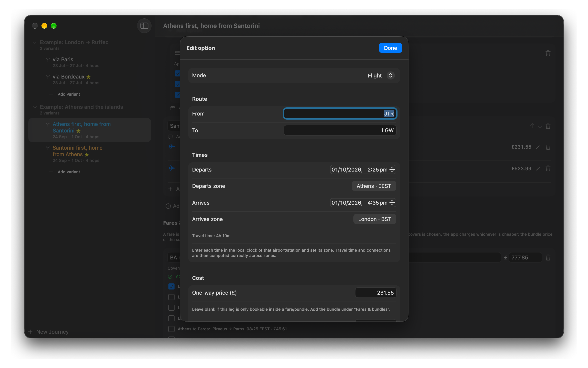Open the Departs zone Athens · EEST selector
The width and height of the screenshot is (588, 368).
(374, 186)
